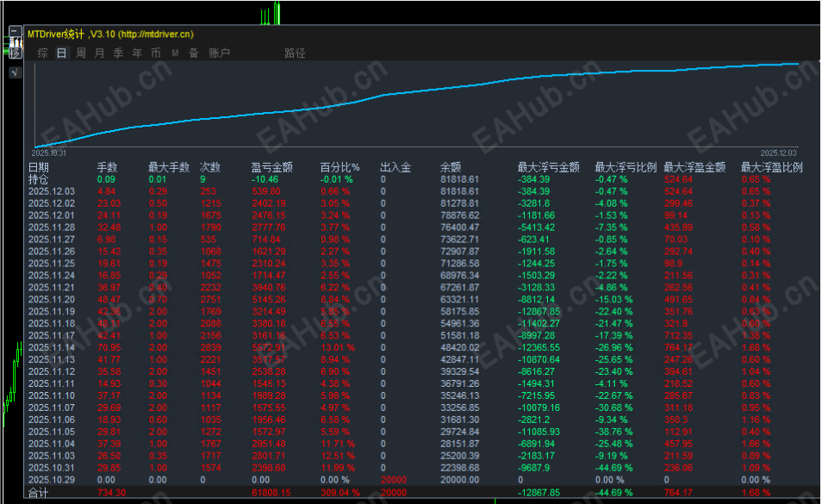Select the 2025.11.05 date row
The height and width of the screenshot is (504, 822).
(52, 432)
